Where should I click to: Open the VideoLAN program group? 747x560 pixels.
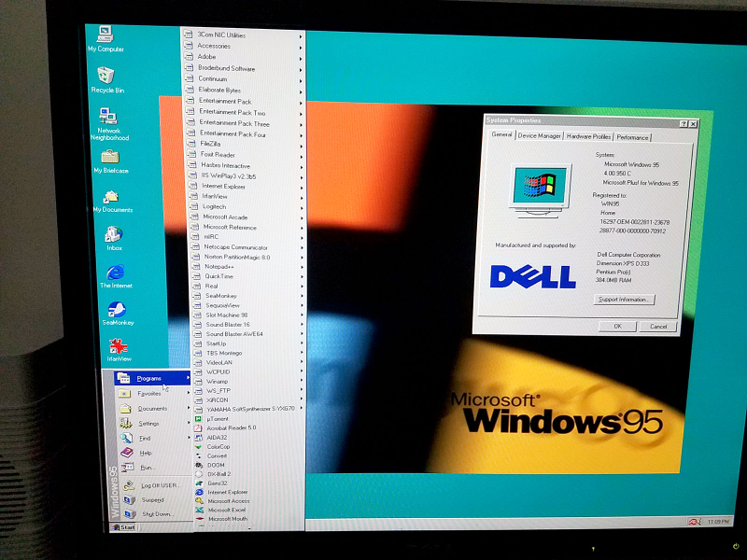(247, 362)
